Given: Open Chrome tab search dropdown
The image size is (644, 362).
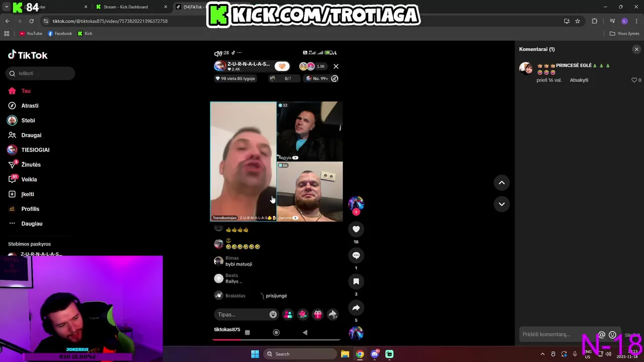Looking at the screenshot, I should pyautogui.click(x=7, y=7).
